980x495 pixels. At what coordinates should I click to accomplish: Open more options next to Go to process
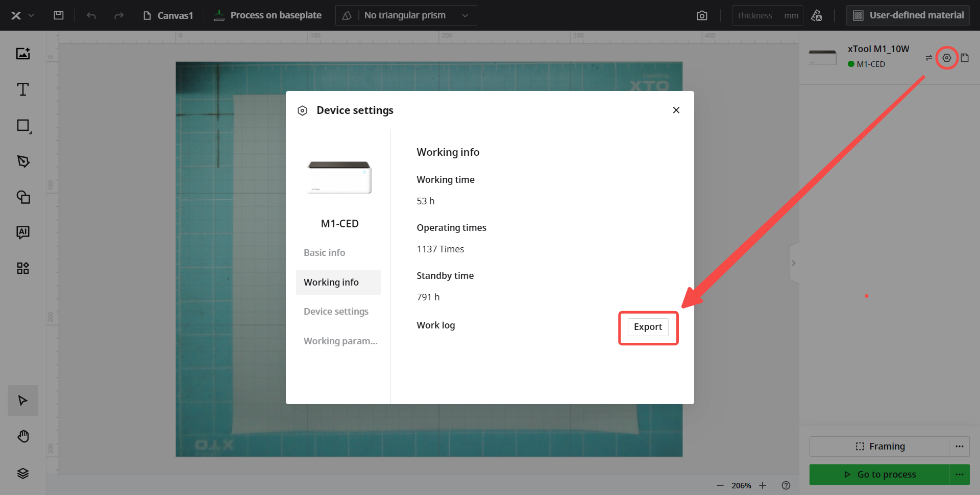[960, 475]
